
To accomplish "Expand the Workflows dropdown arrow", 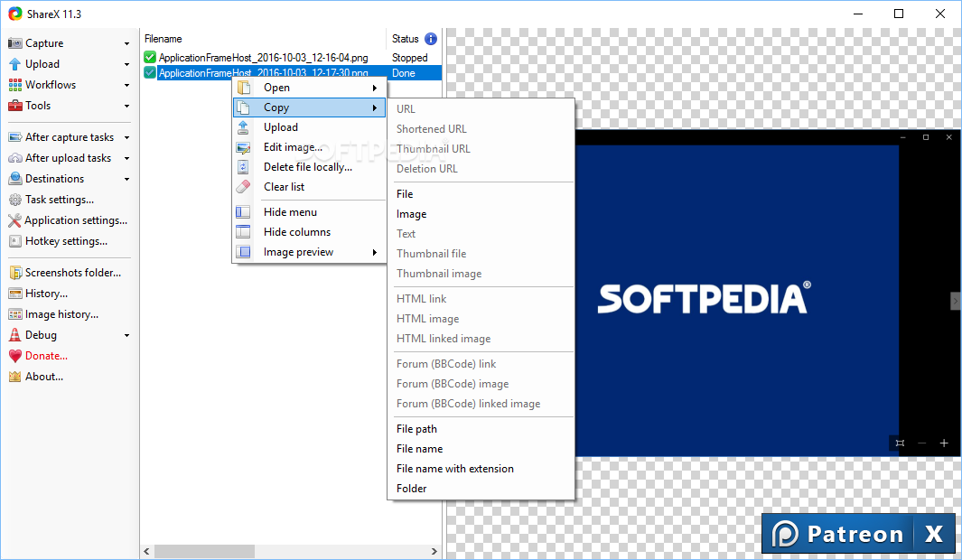I will click(x=127, y=85).
